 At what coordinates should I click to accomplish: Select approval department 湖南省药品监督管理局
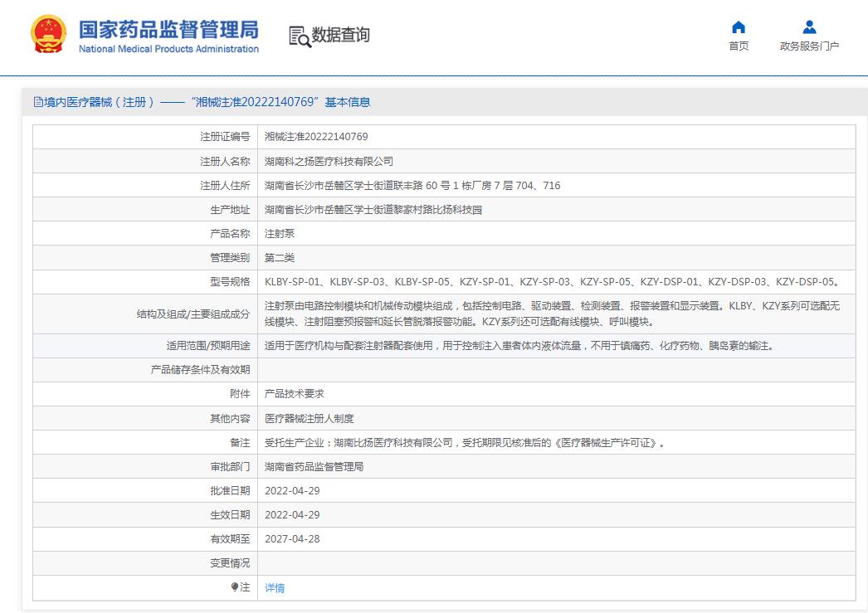(314, 466)
